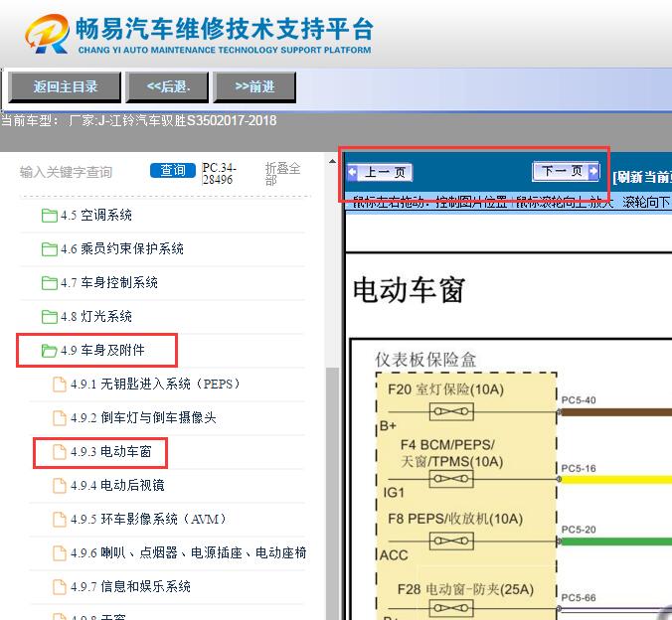This screenshot has width=672, height=620.
Task: Select 4.9.1 无钥匙进入系统（PEPS）
Action: coord(156,384)
